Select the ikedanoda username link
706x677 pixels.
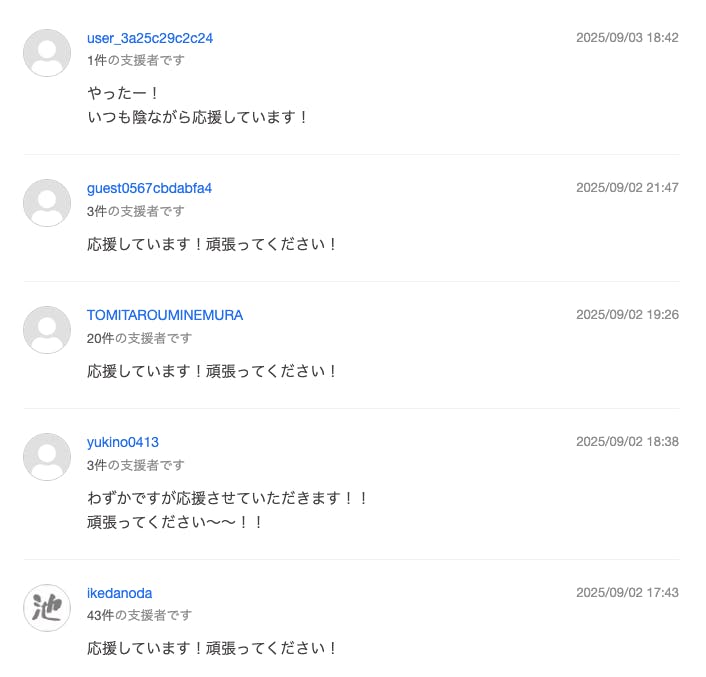(120, 593)
